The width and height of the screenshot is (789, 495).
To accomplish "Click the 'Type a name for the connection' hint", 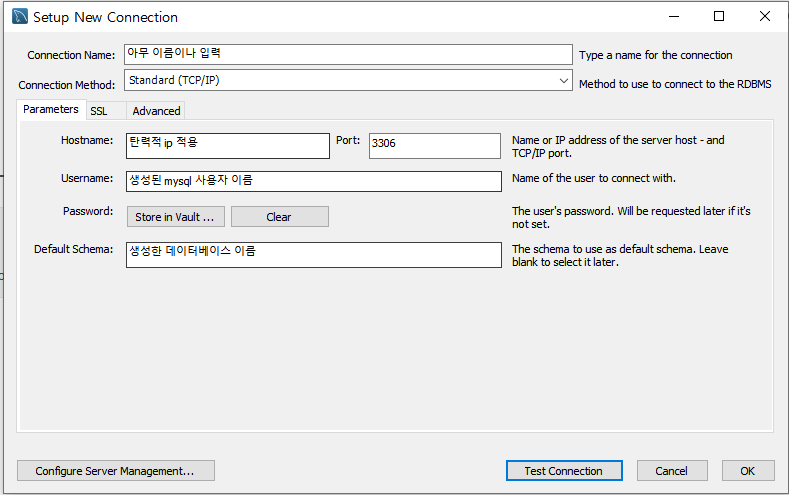I will pyautogui.click(x=656, y=55).
